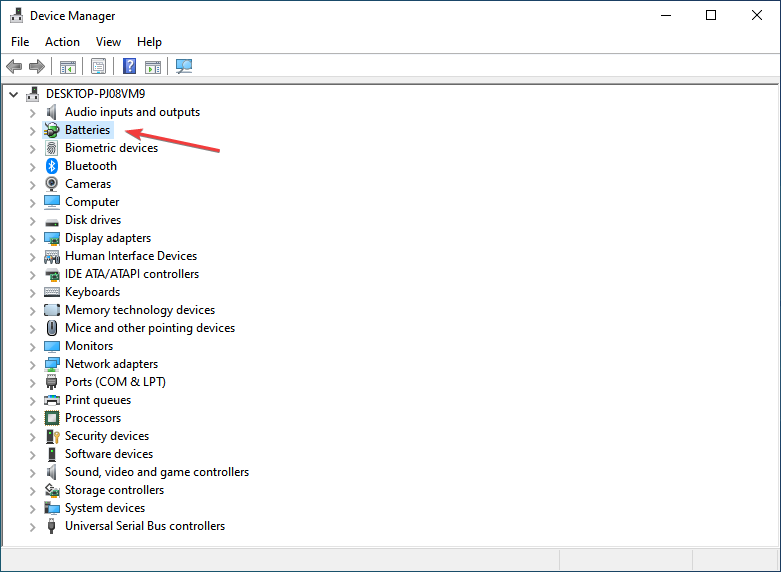Select the Monitors label
The height and width of the screenshot is (572, 781).
click(89, 346)
